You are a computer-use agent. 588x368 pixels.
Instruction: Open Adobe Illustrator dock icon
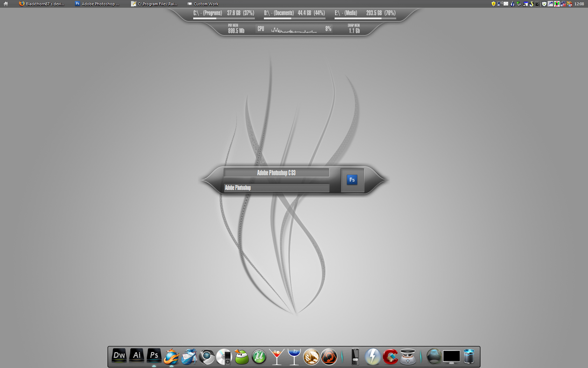click(x=136, y=356)
